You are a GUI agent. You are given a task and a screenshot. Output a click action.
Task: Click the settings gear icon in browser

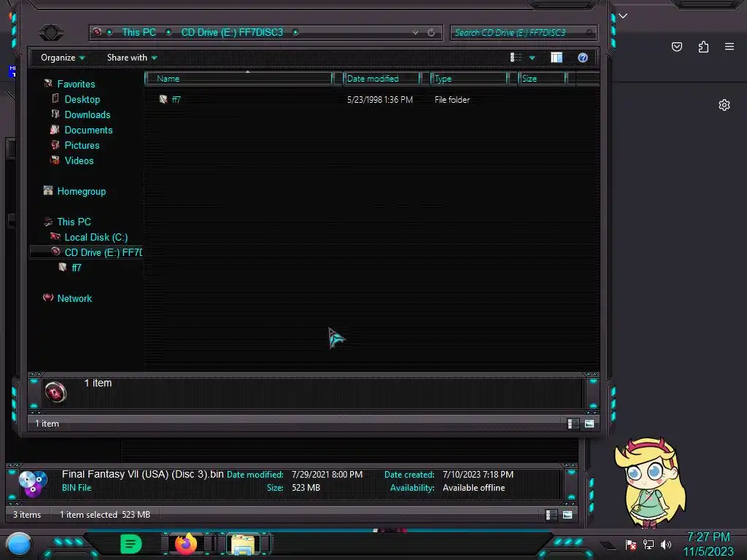pos(724,105)
